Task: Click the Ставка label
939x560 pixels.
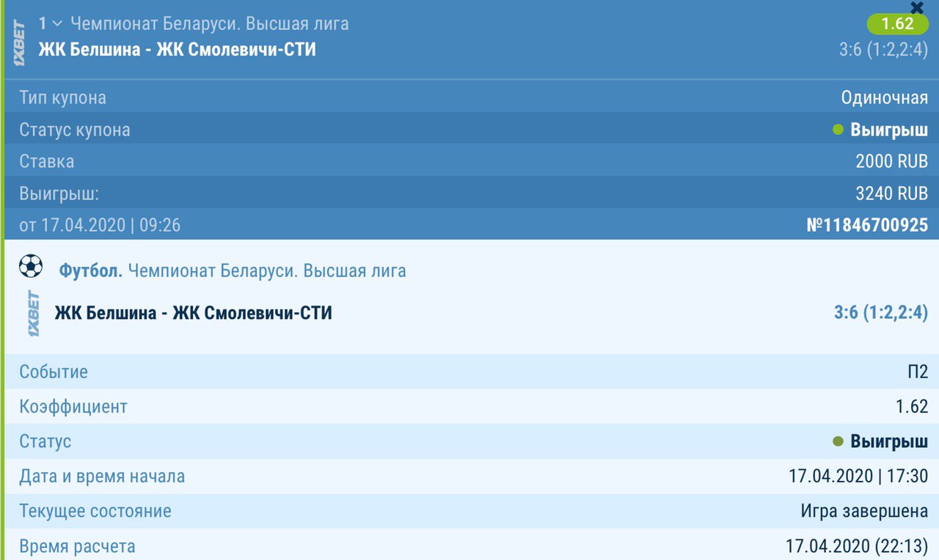Action: click(46, 161)
